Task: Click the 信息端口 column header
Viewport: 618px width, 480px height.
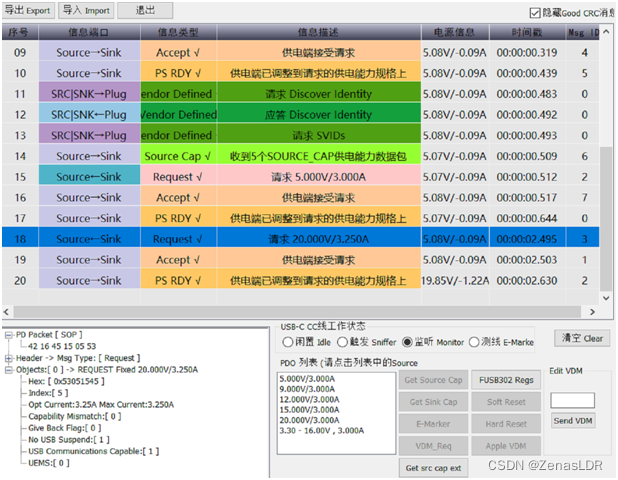Action: click(x=89, y=32)
